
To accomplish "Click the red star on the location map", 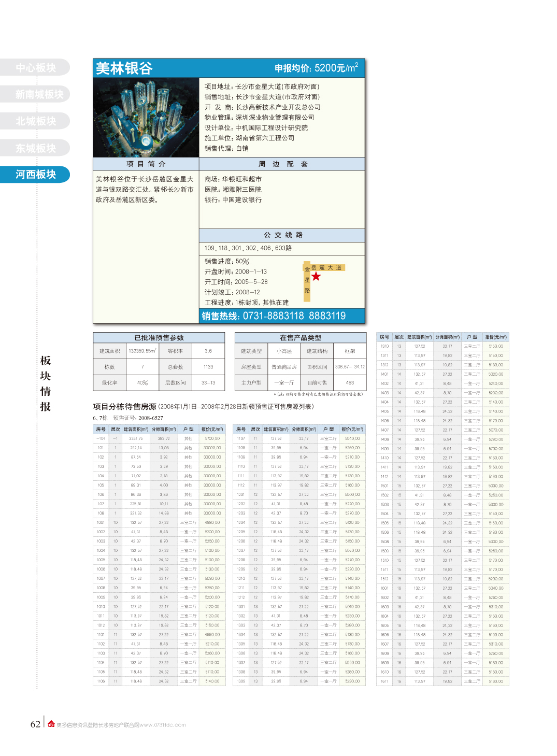I will pyautogui.click(x=316, y=276).
